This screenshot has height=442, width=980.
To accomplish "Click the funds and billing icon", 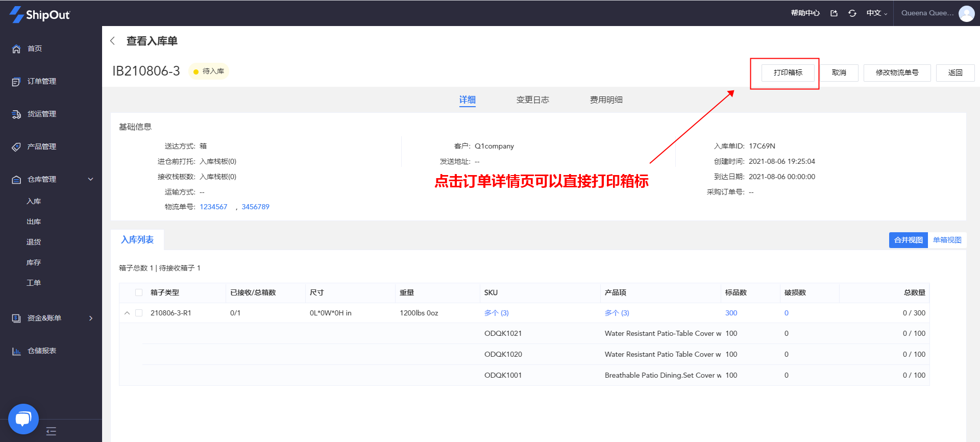I will pyautogui.click(x=16, y=318).
